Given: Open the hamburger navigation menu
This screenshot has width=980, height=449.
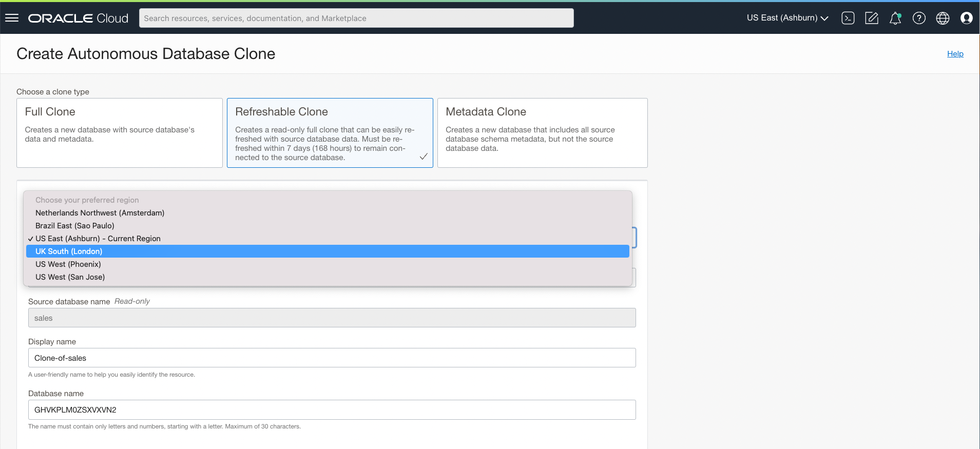Looking at the screenshot, I should (12, 18).
